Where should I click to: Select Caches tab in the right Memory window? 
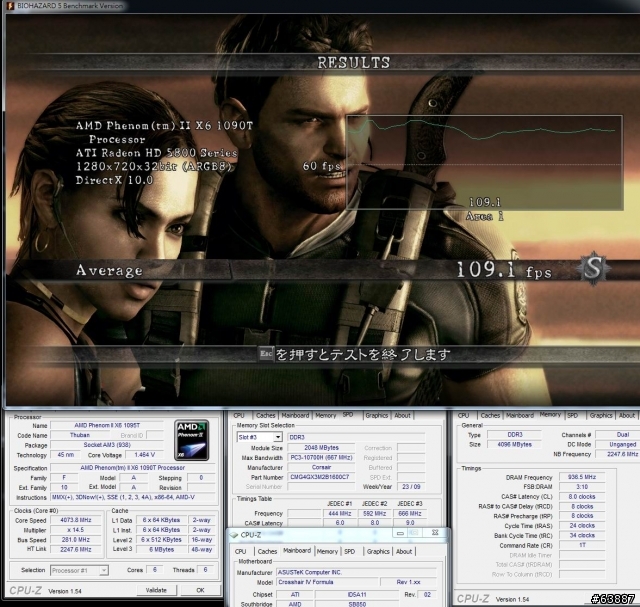click(490, 416)
